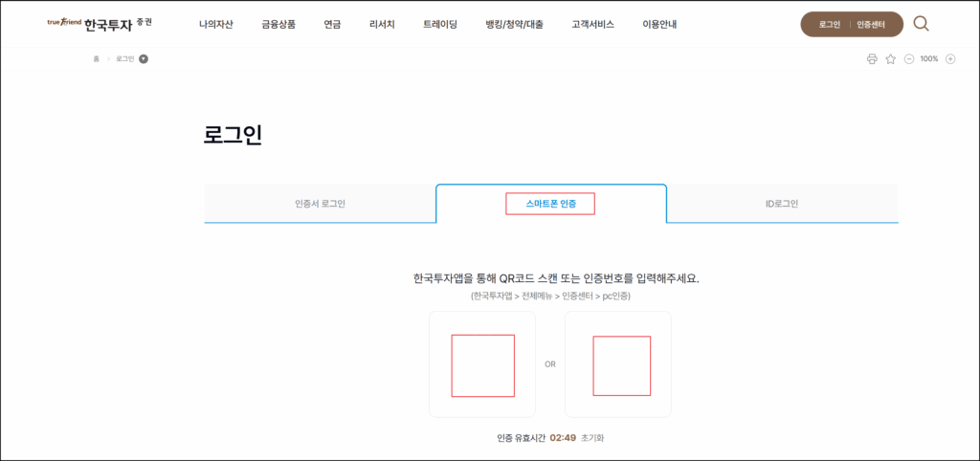980x461 pixels.
Task: Open the 나의자산 menu
Action: [x=215, y=24]
